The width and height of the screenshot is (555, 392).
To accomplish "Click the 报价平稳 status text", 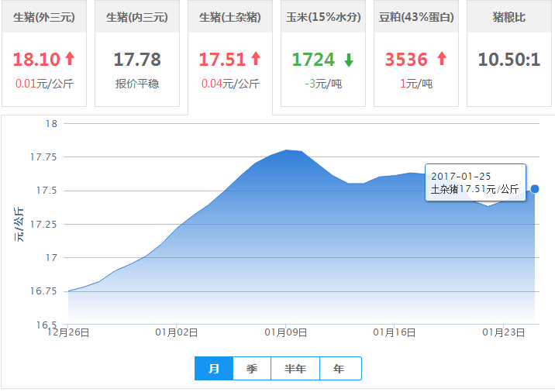I will pyautogui.click(x=137, y=83).
